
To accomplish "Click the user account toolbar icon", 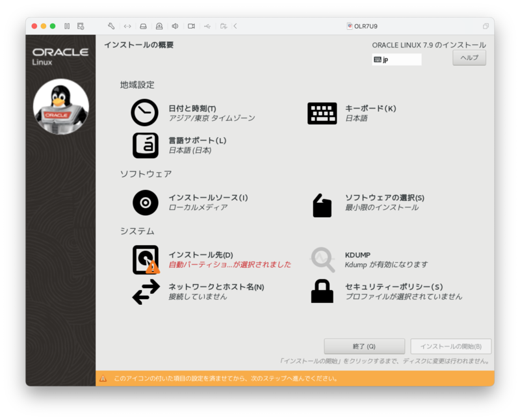I will pyautogui.click(x=159, y=26).
